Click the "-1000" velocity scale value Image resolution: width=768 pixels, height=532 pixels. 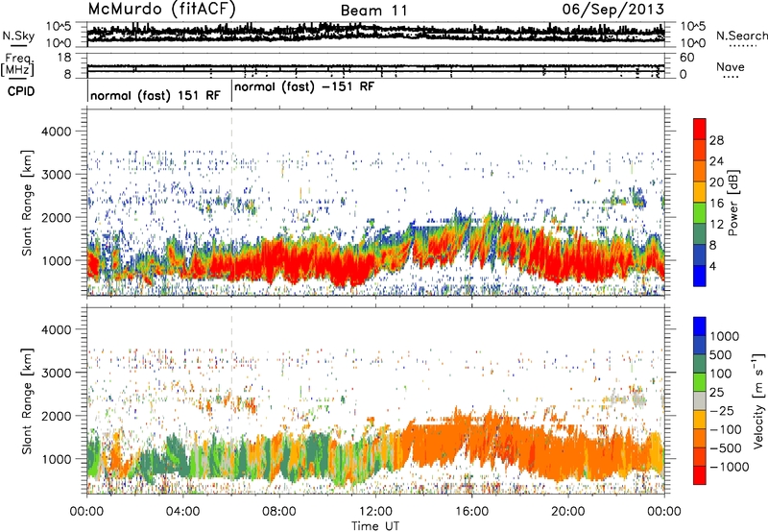point(730,467)
